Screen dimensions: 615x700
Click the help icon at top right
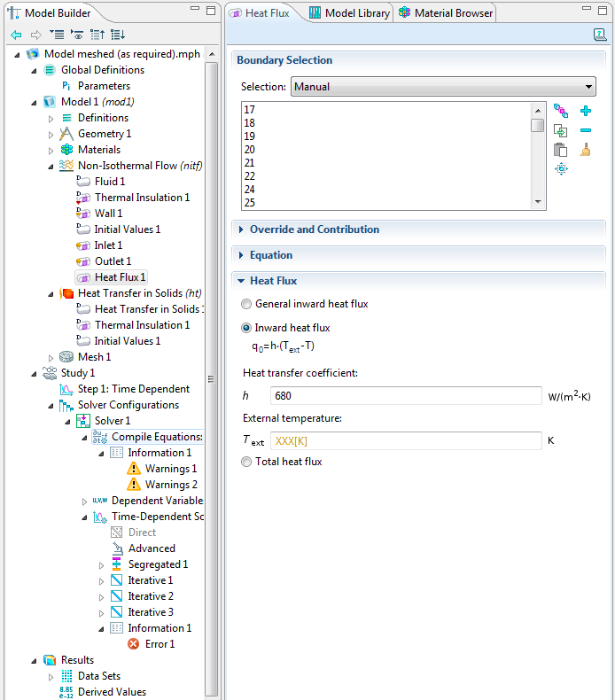(599, 35)
